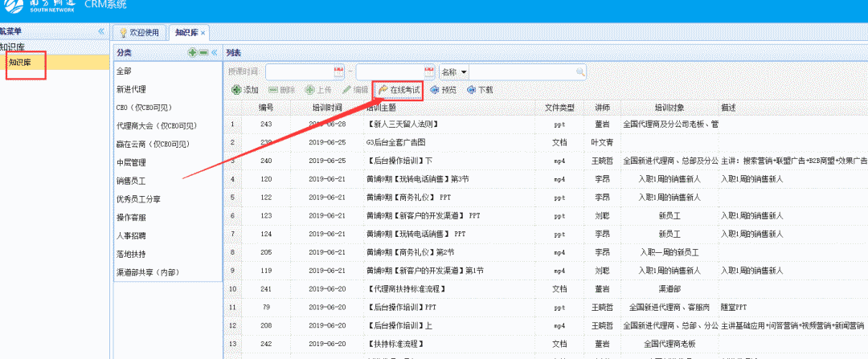Select row 【商务礼仪】第2节
Screen dimensions: 868x359
[545, 252]
